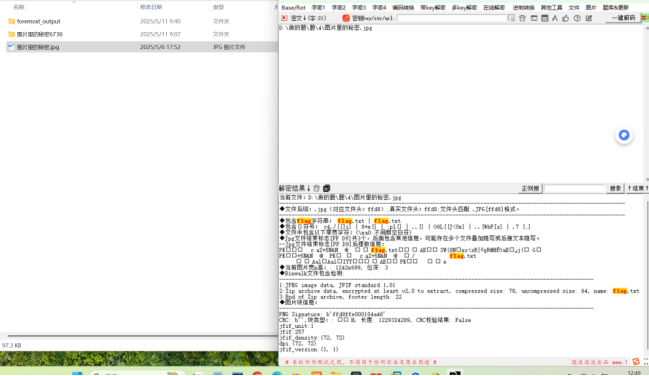
Task: Click the 当前文件 path line in results
Action: click(x=340, y=198)
